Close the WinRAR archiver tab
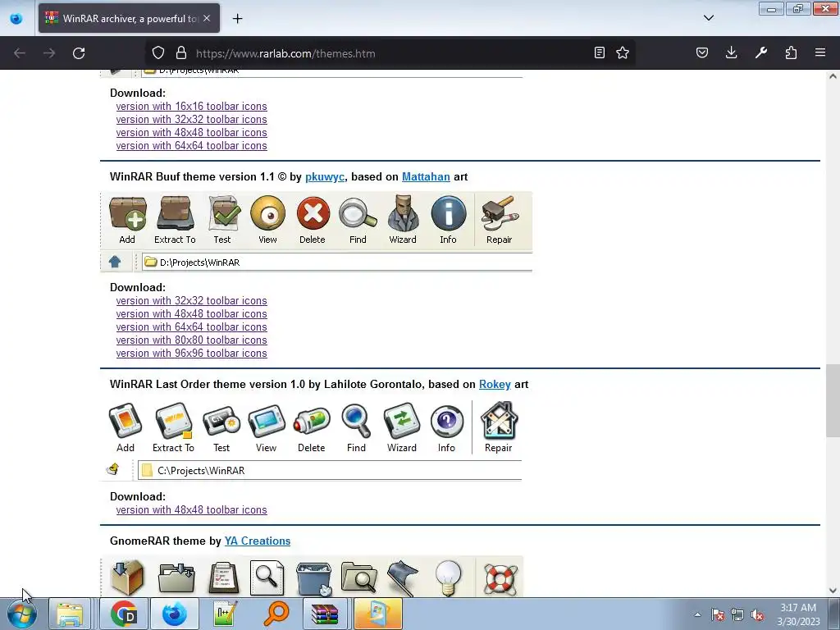 [x=207, y=18]
